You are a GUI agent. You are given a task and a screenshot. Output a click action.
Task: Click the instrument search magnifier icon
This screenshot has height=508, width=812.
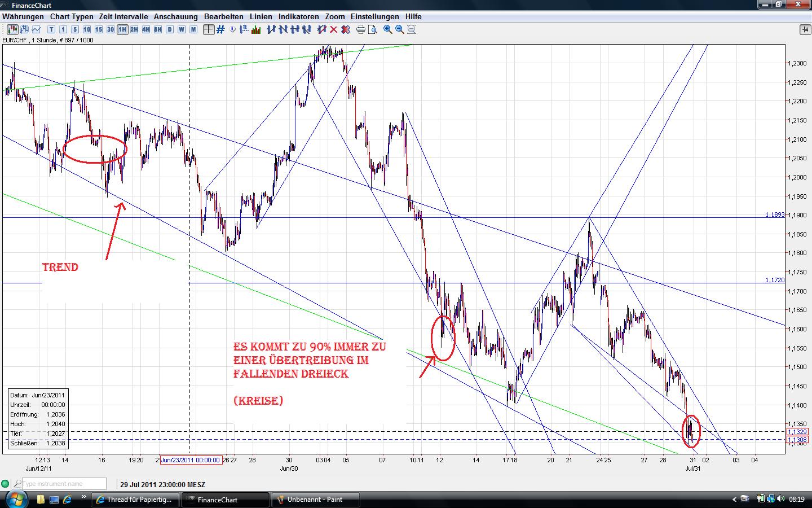(17, 484)
